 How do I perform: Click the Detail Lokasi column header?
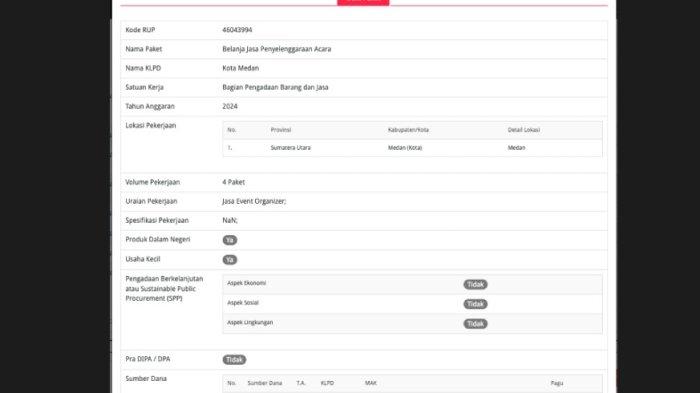click(524, 130)
